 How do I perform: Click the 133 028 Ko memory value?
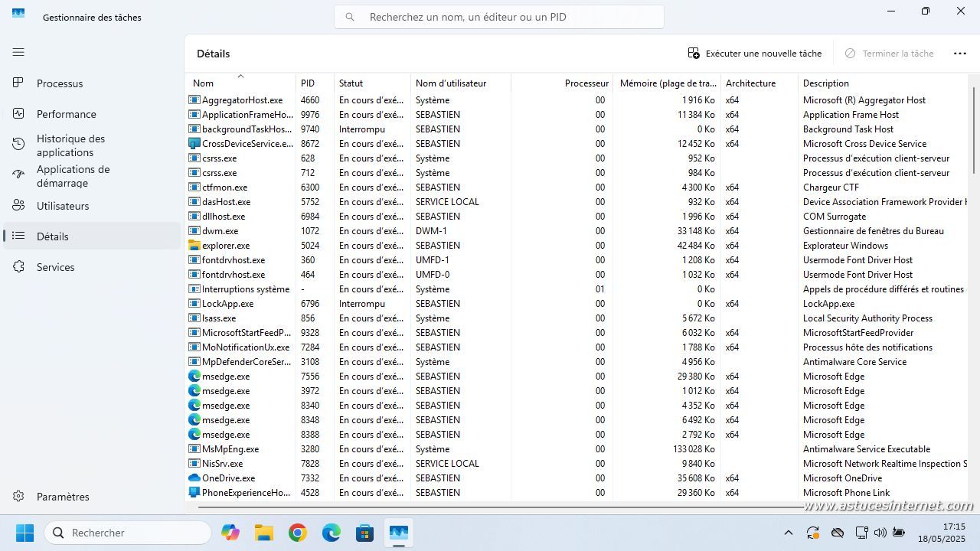[x=694, y=449]
